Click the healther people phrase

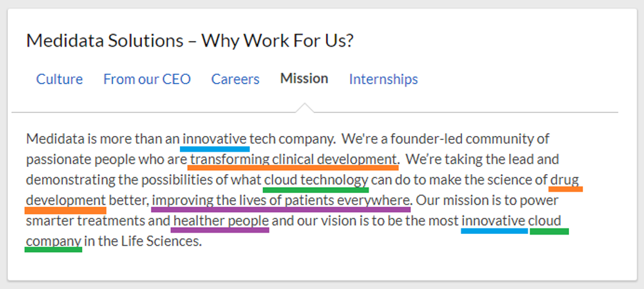[221, 221]
